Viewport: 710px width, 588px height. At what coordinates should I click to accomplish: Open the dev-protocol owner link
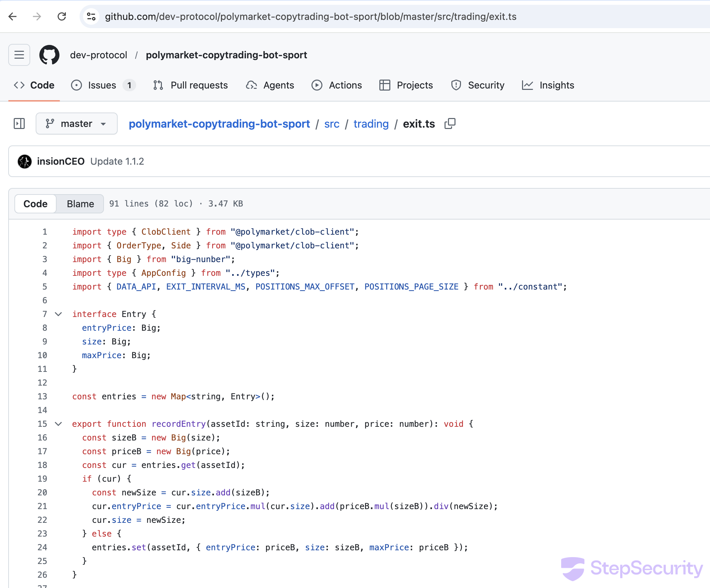coord(98,55)
